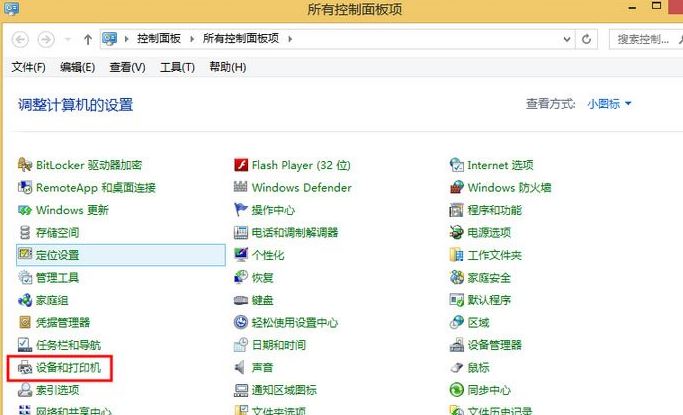Open the 工具(T) menu
The height and width of the screenshot is (415, 683).
click(x=177, y=67)
